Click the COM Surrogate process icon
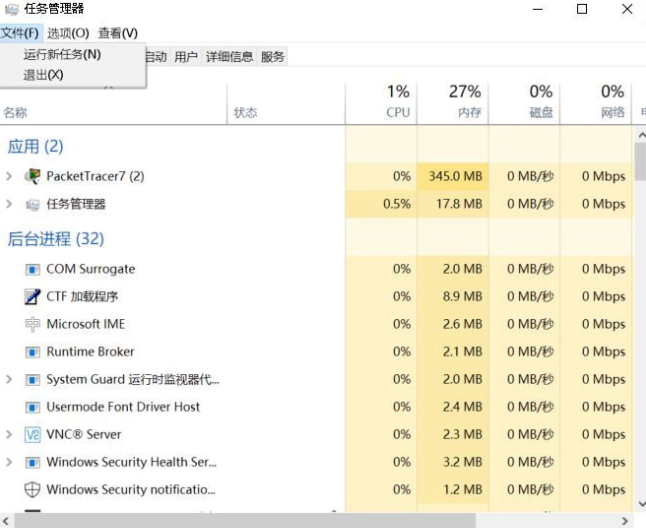646x528 pixels. click(x=32, y=269)
